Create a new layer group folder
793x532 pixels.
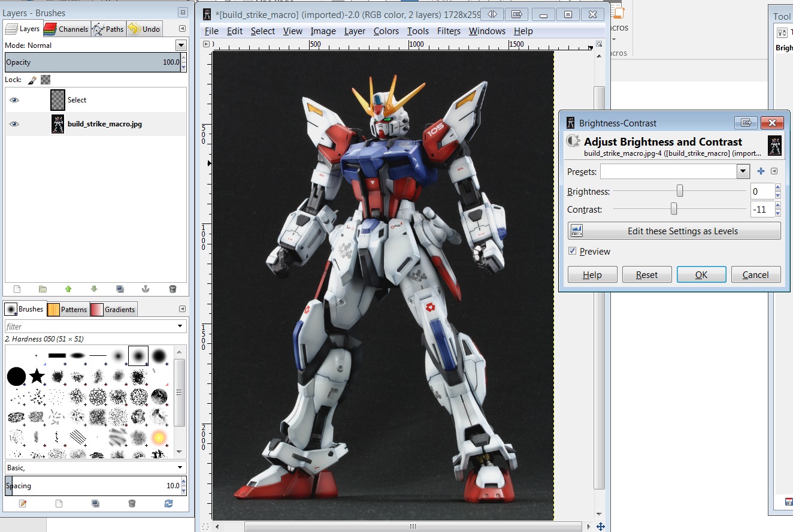43,289
